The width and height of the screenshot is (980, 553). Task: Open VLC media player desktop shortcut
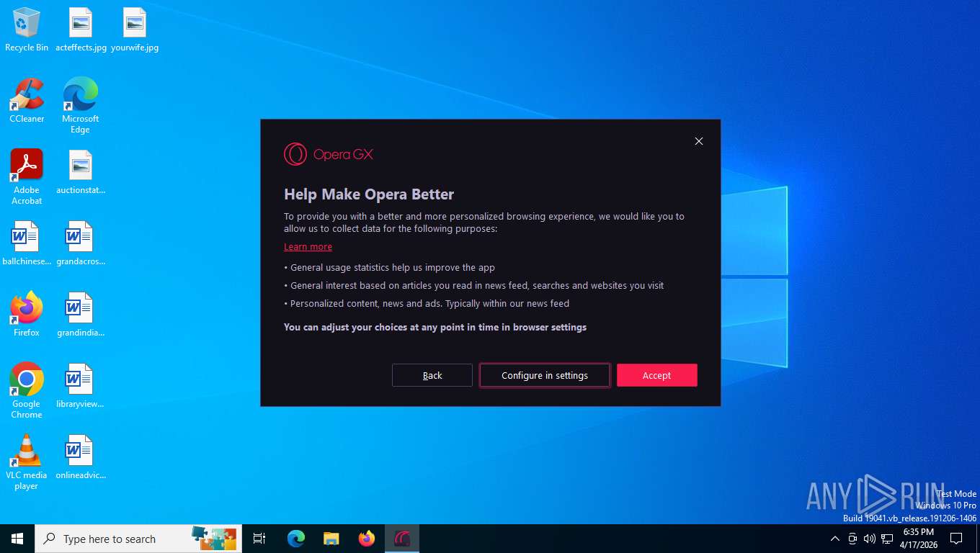point(27,462)
